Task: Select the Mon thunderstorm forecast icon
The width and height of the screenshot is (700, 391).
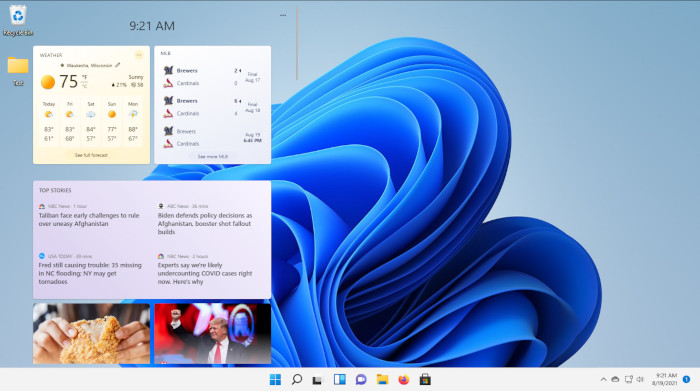Action: pyautogui.click(x=133, y=115)
